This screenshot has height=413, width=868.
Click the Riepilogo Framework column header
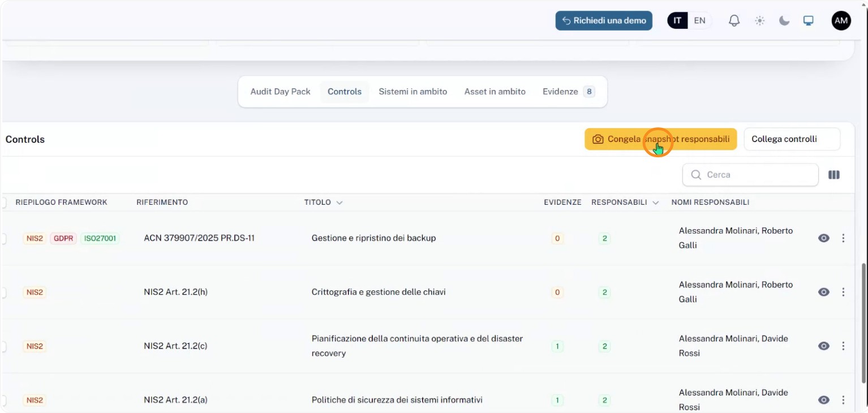[x=61, y=202]
